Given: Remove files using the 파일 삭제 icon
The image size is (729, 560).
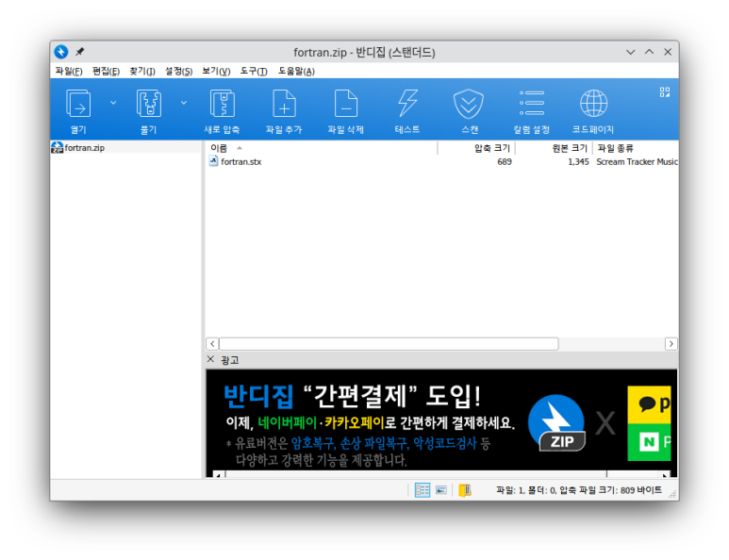Looking at the screenshot, I should pos(345,110).
